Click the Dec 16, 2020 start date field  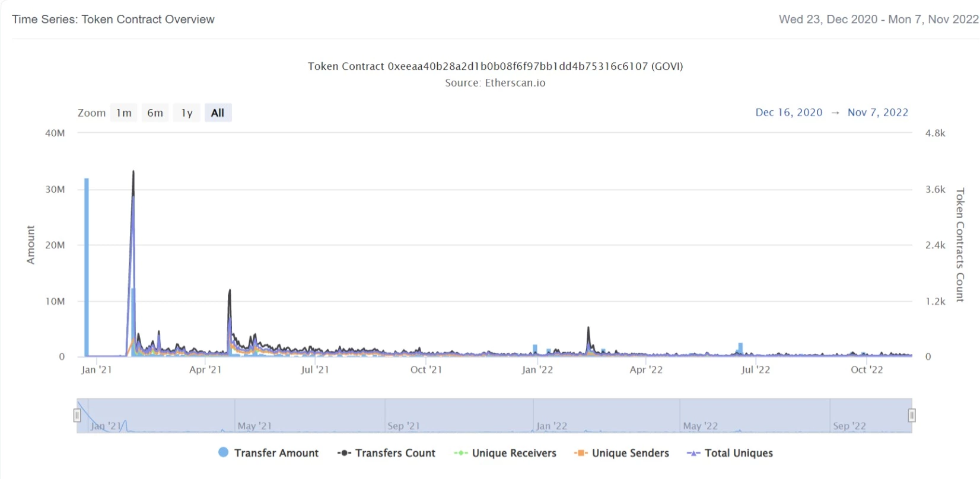click(789, 113)
